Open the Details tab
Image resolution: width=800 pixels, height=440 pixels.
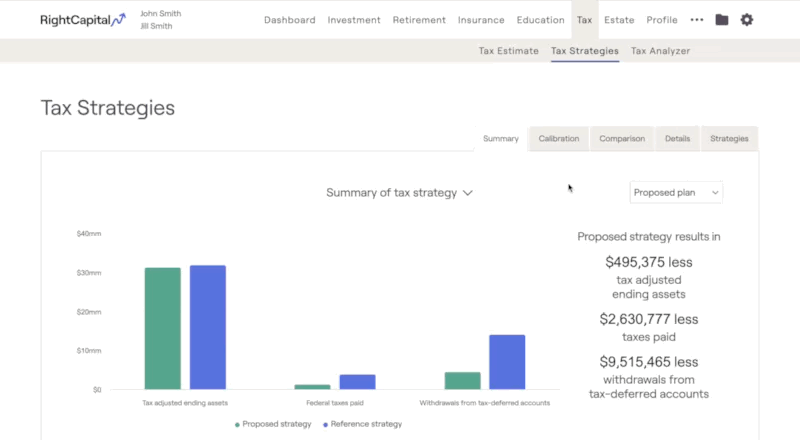[x=677, y=139]
